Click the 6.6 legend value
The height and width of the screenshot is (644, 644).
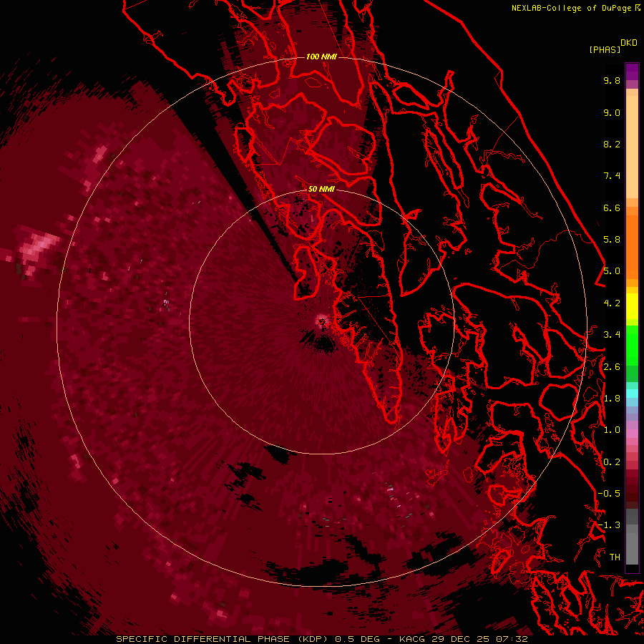[612, 208]
